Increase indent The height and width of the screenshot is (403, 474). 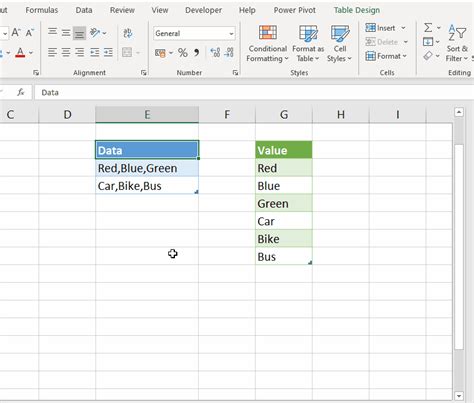click(x=108, y=52)
